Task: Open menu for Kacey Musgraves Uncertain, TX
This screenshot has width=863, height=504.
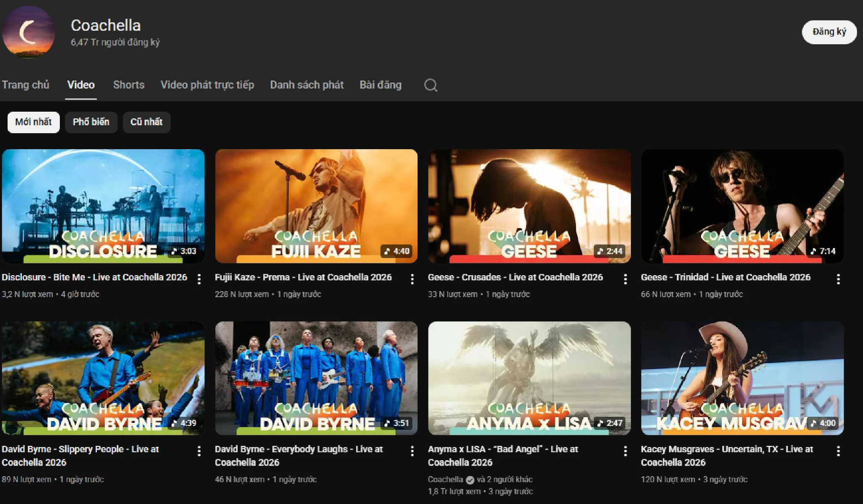Action: click(838, 451)
